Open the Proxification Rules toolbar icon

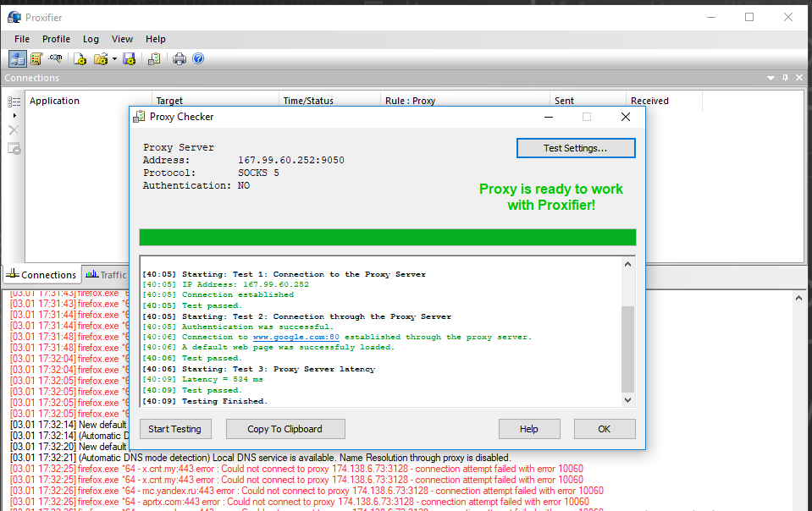pos(36,58)
